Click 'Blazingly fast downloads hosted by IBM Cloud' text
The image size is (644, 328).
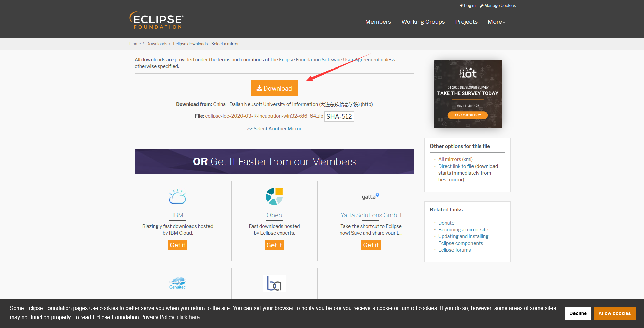178,230
